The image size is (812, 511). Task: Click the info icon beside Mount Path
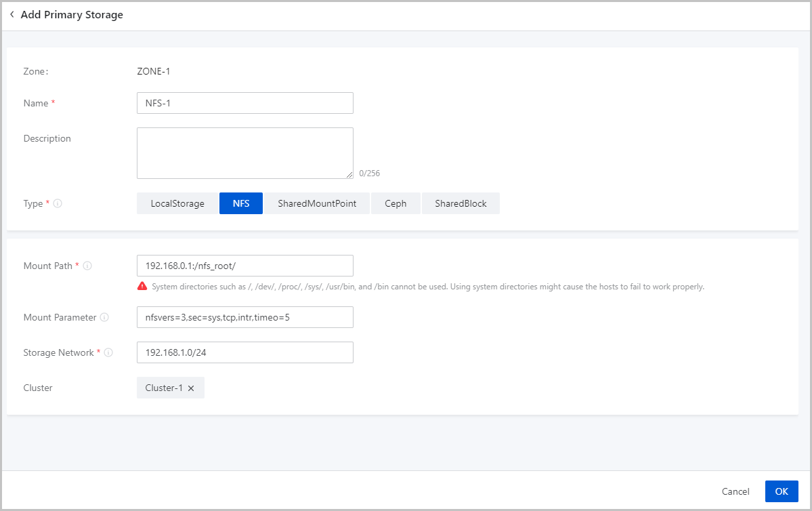[87, 266]
